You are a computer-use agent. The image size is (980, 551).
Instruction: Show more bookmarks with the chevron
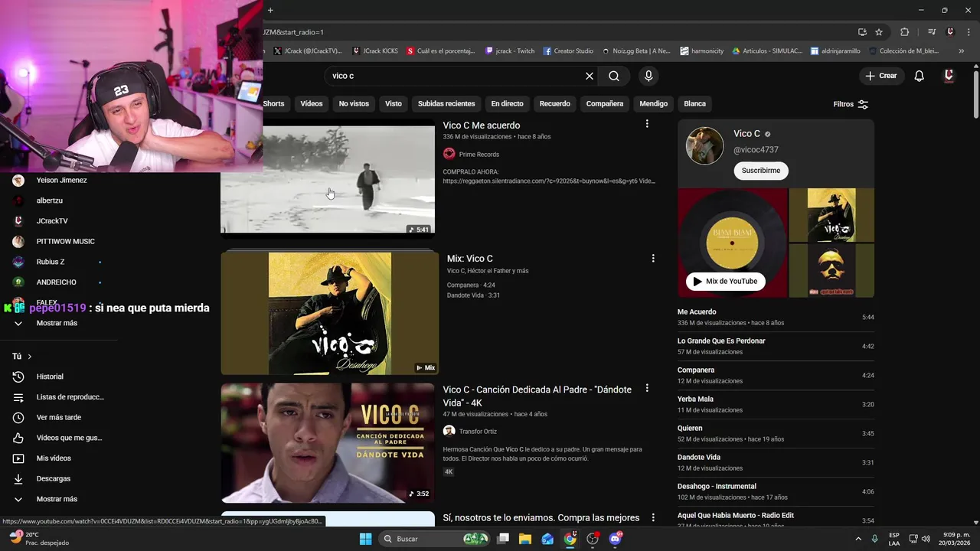[962, 51]
